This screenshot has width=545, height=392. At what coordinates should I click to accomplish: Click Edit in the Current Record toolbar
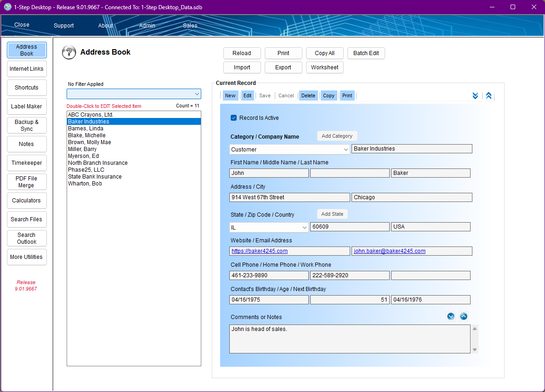(x=248, y=95)
